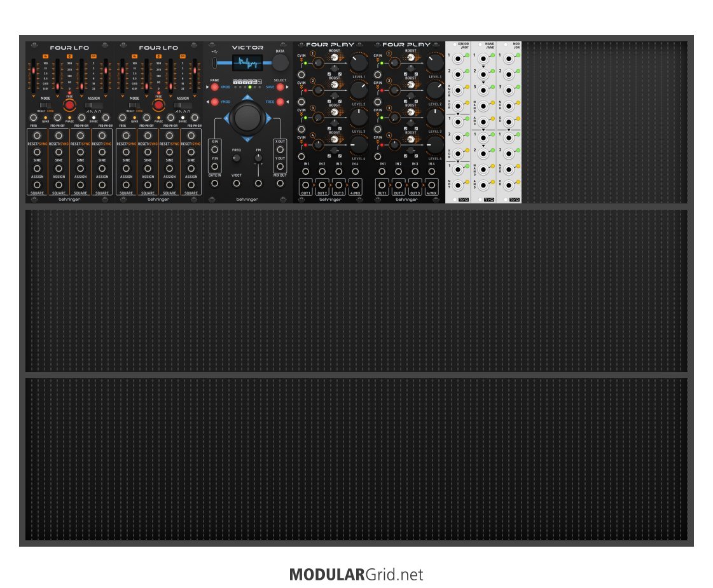
Task: Click the USB port on Victor
Action: (214, 62)
